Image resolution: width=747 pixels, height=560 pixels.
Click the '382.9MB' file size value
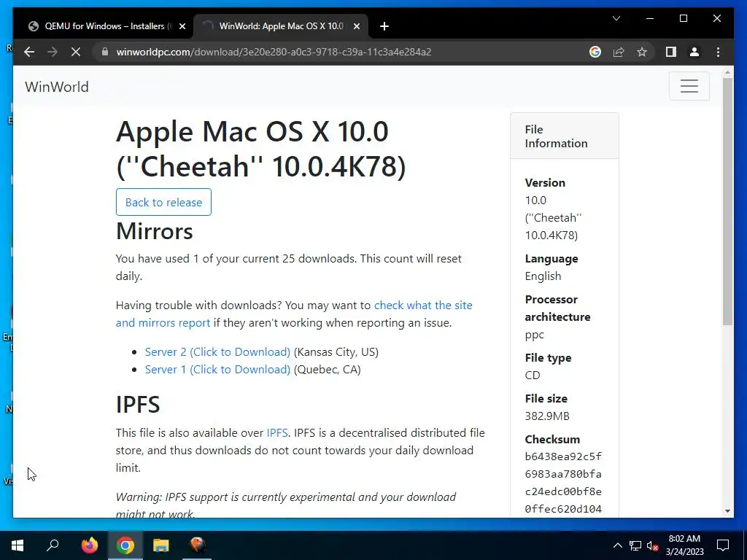coord(547,416)
